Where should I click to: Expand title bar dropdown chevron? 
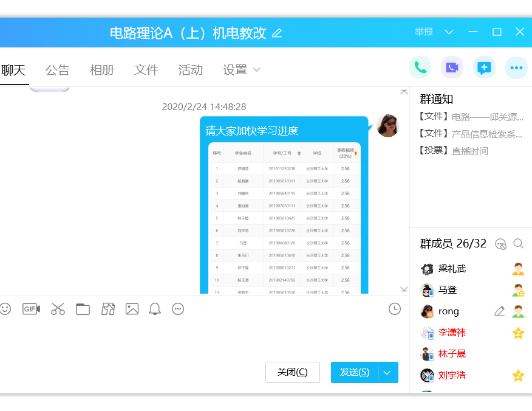(x=449, y=32)
